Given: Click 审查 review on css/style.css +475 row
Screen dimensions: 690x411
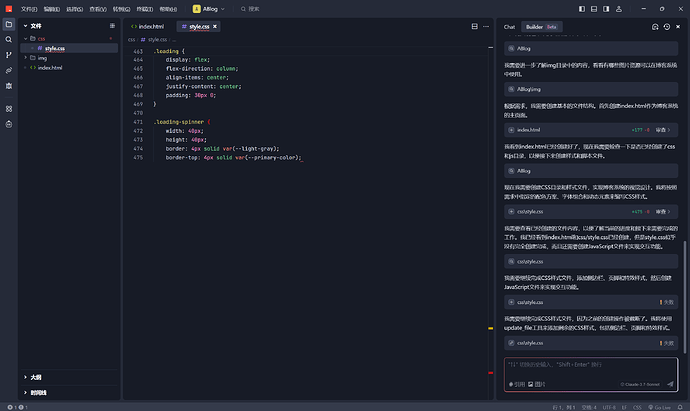Looking at the screenshot, I should [663, 212].
